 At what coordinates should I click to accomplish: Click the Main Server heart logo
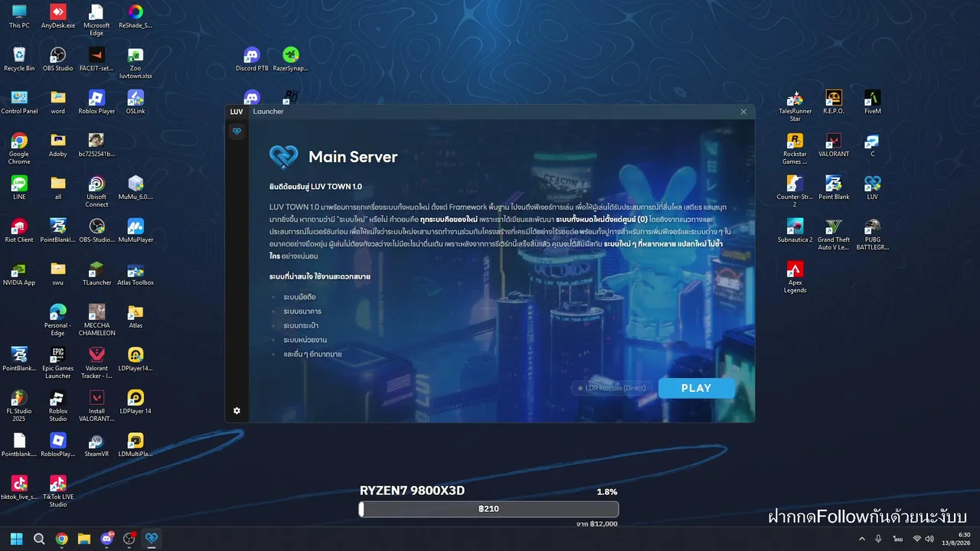coord(283,157)
